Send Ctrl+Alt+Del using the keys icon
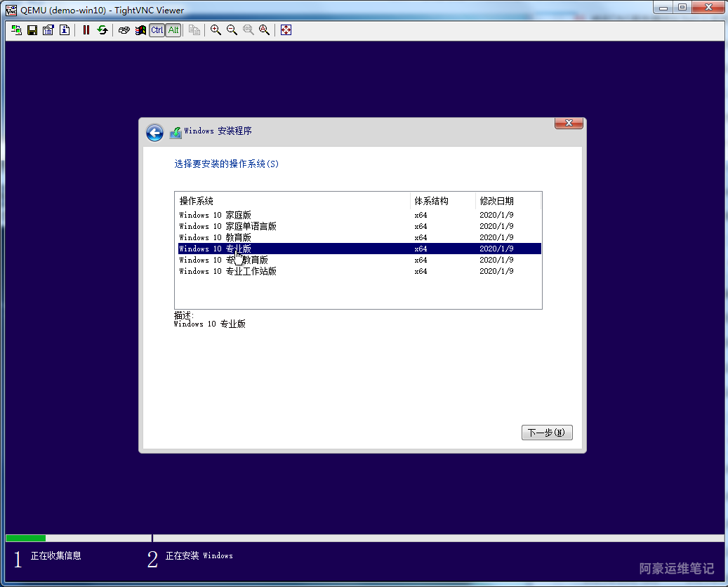This screenshot has width=728, height=587. click(x=124, y=30)
